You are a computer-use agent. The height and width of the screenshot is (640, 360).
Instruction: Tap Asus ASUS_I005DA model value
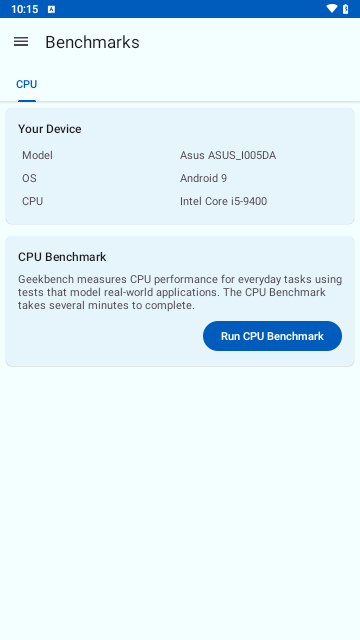(x=228, y=156)
